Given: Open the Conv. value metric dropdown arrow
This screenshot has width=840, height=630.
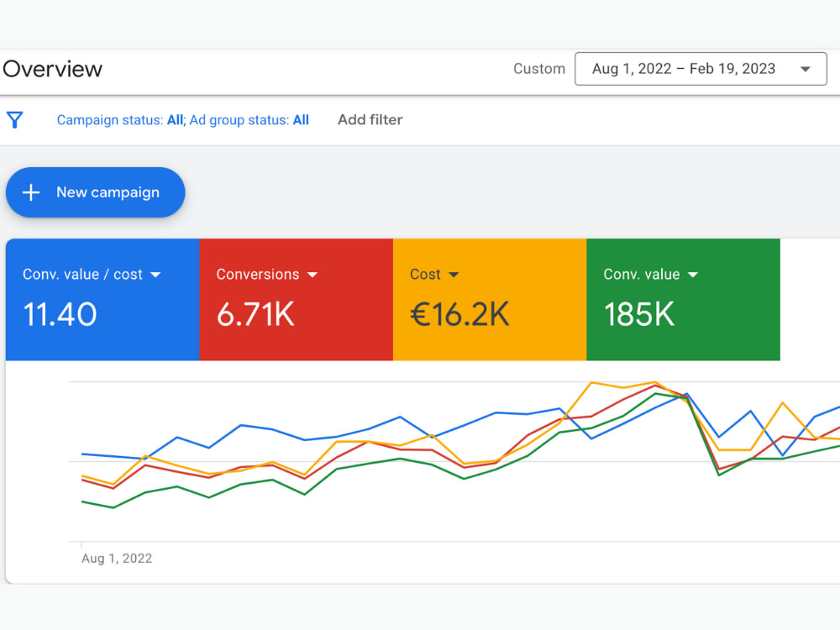Looking at the screenshot, I should 693,275.
